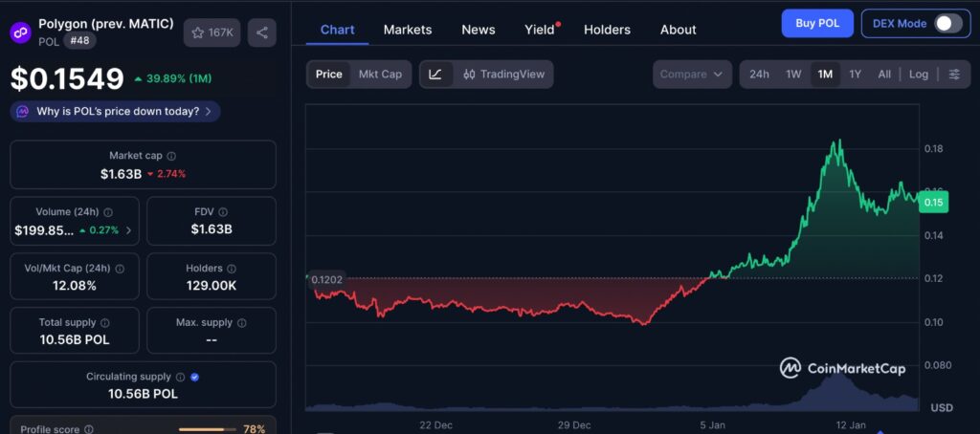Toggle DEX Mode switch
Image resolution: width=980 pixels, height=434 pixels.
pos(948,24)
